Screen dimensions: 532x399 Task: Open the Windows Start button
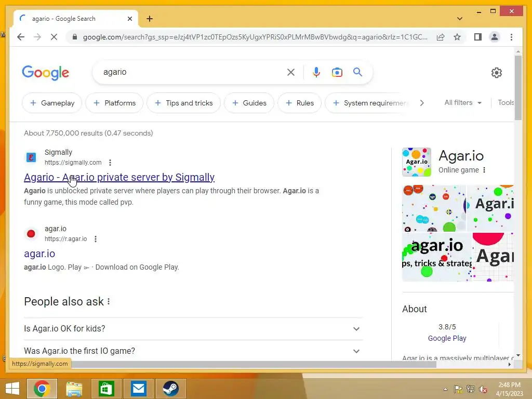tap(12, 389)
